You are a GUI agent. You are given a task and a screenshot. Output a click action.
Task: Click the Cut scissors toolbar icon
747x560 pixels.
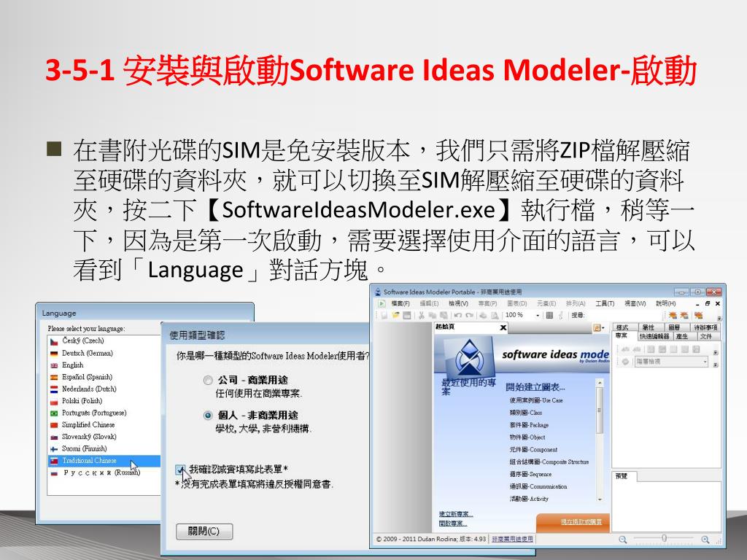[421, 315]
